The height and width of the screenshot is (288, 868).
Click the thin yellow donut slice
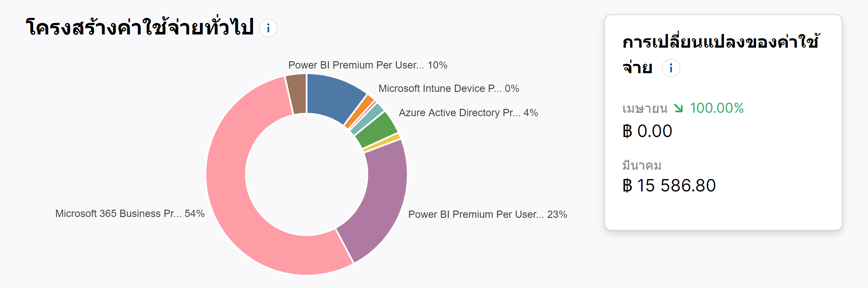coord(382,143)
